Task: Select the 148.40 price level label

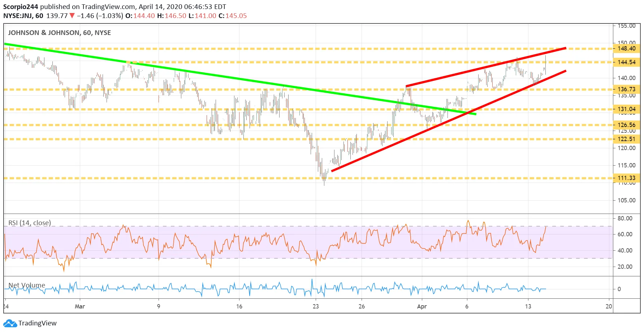Action: (x=627, y=48)
